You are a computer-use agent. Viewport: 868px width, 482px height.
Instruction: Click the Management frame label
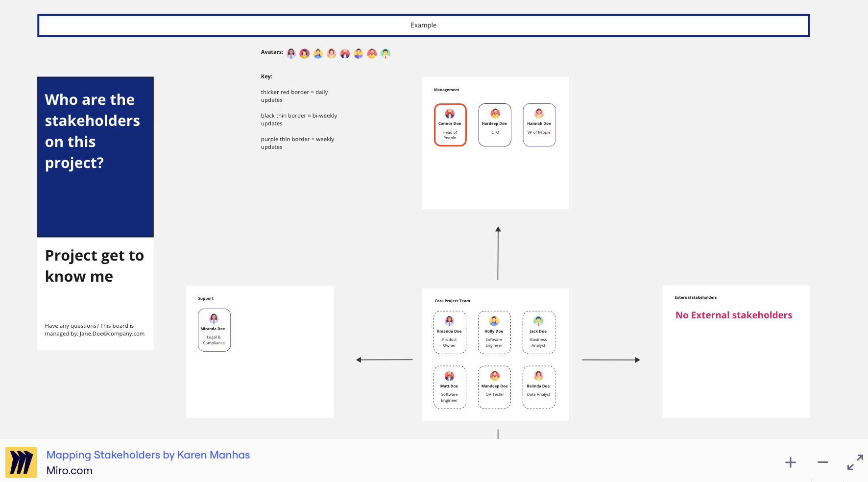click(446, 90)
